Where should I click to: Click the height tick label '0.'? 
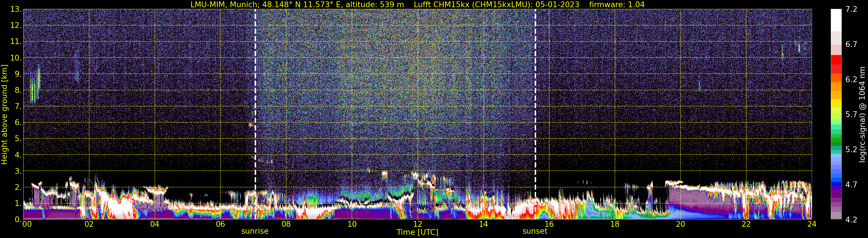coord(18,220)
